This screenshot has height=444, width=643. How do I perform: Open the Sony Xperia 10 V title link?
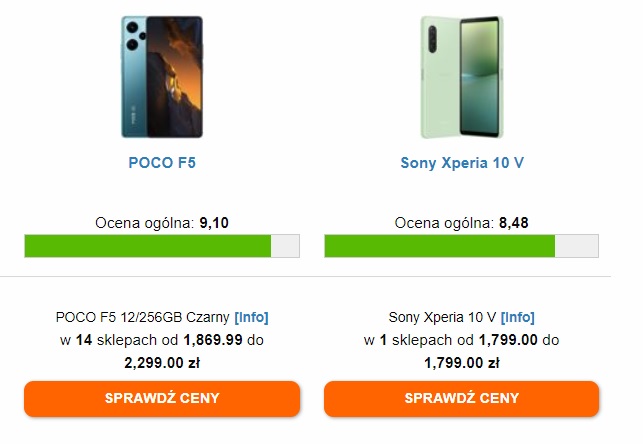tap(462, 162)
